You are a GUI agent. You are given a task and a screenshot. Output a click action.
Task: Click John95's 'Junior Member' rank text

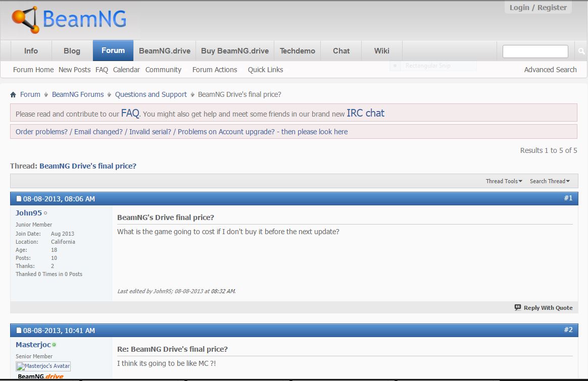34,225
